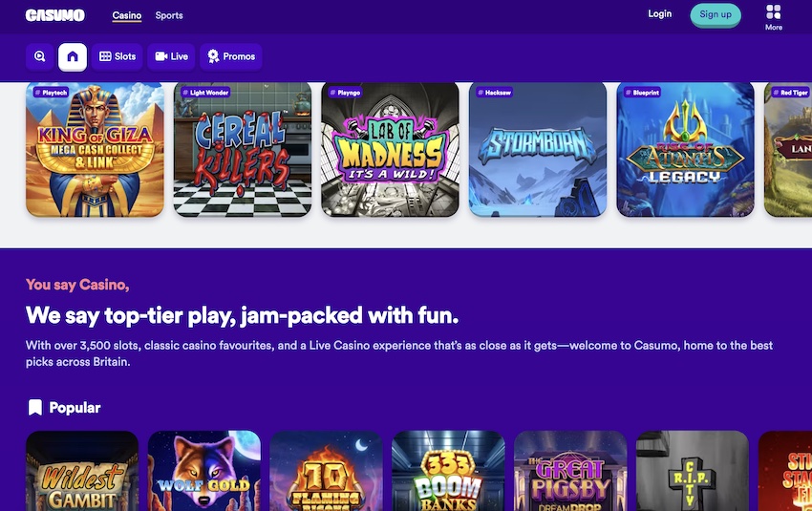
Task: Open King of Giza game
Action: [95, 150]
